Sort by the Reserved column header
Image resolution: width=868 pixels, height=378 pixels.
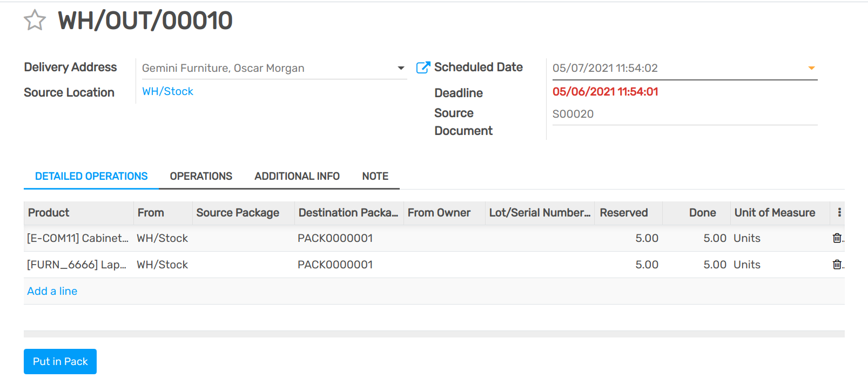tap(623, 213)
